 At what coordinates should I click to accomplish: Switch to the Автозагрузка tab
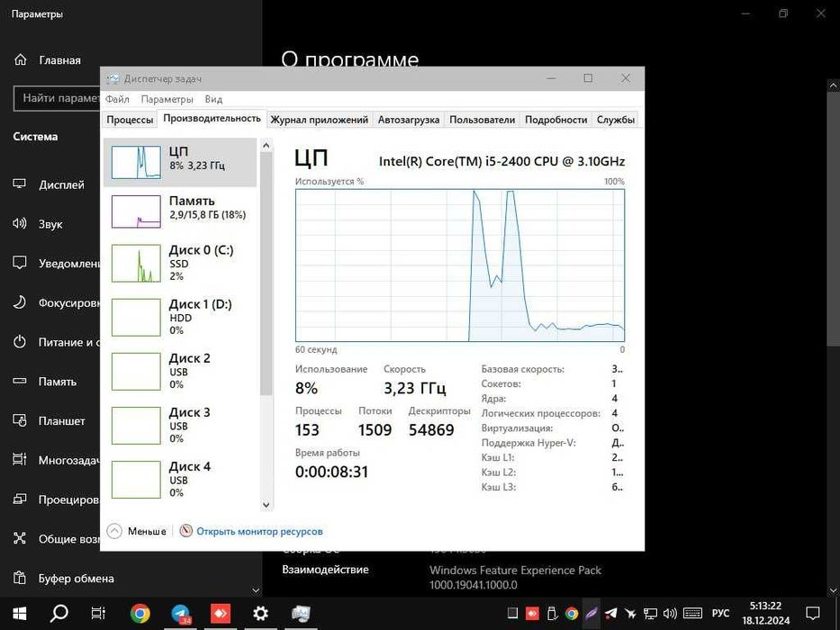point(409,120)
